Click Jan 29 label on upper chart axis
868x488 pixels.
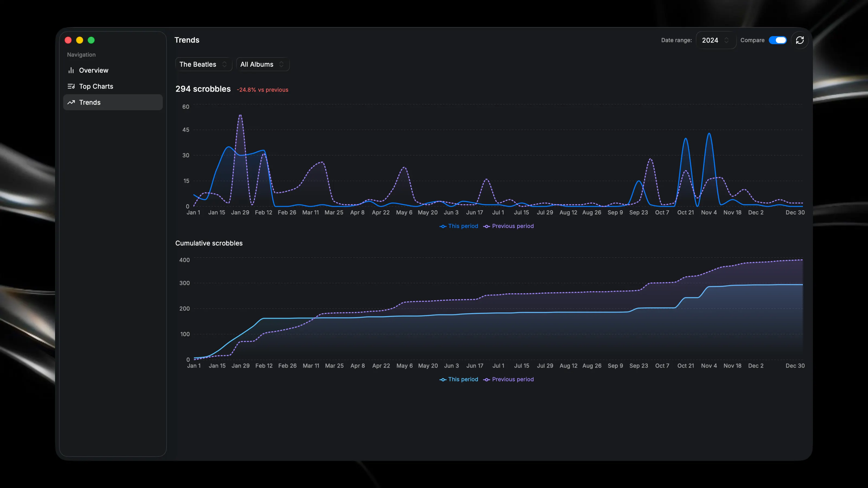(x=240, y=213)
